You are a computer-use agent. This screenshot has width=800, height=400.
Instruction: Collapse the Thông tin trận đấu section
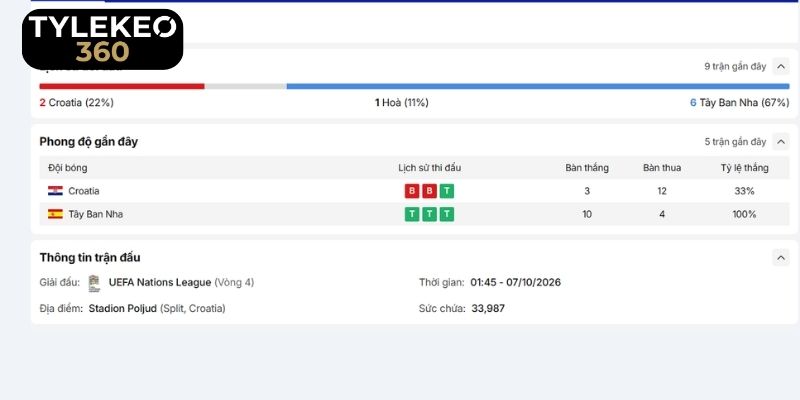[x=781, y=258]
